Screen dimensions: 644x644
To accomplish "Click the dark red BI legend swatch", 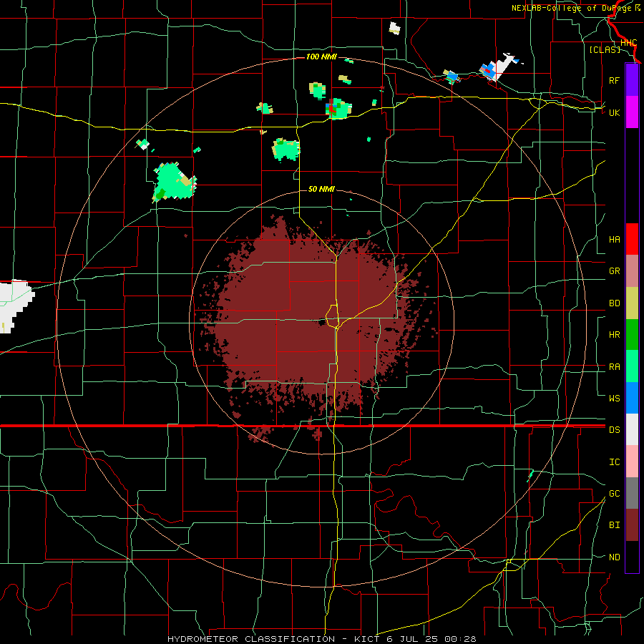I will click(x=632, y=525).
